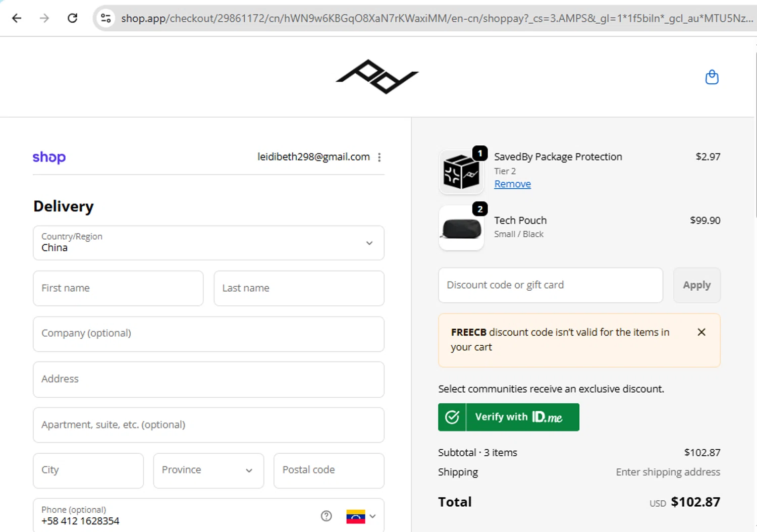The image size is (757, 532).
Task: Open the shopping bag cart icon
Action: [x=712, y=77]
